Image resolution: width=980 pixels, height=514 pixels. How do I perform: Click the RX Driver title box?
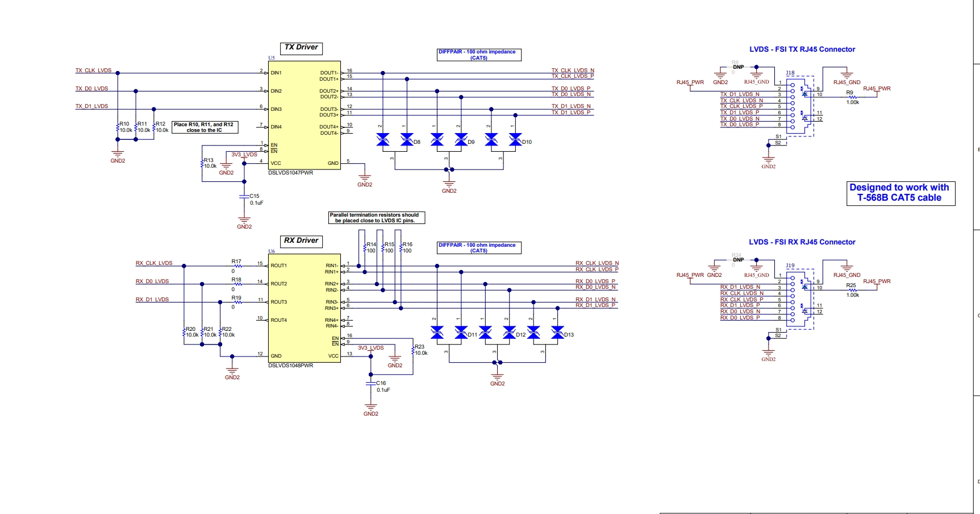[x=301, y=241]
